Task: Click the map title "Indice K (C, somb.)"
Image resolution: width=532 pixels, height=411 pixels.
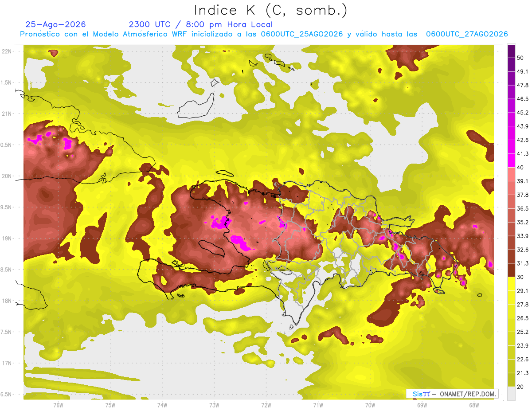Action: [x=271, y=11]
